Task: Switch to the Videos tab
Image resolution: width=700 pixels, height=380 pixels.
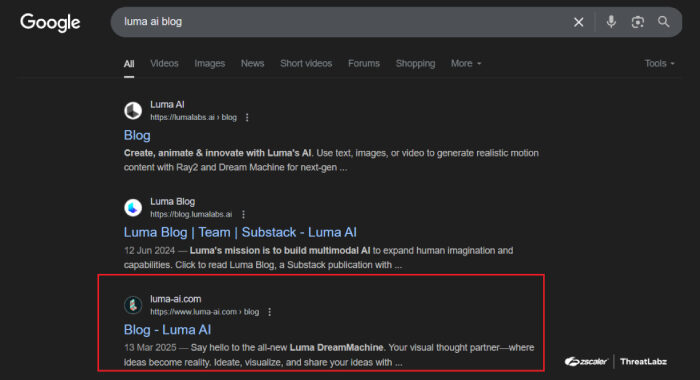Action: pos(164,63)
